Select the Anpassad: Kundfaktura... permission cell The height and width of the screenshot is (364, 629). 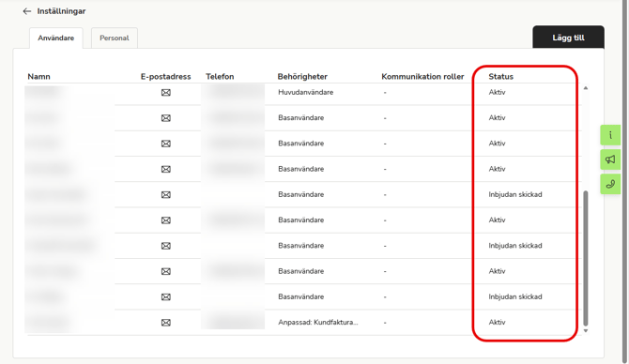point(317,323)
